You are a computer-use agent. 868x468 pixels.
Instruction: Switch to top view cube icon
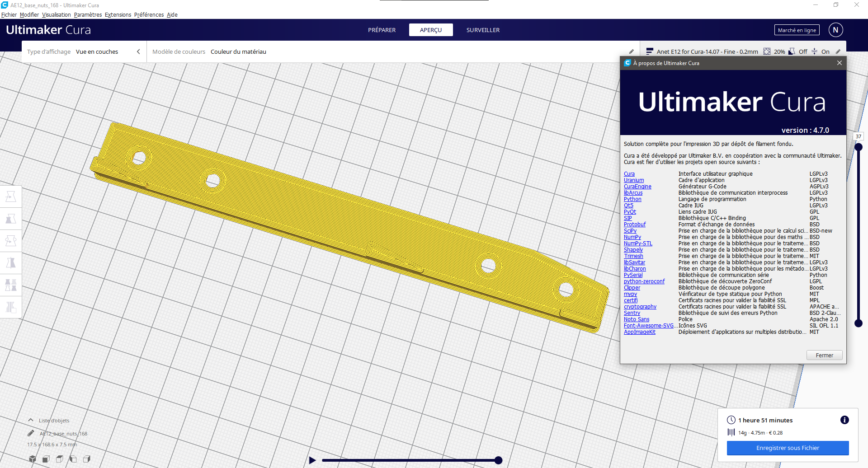(x=60, y=459)
